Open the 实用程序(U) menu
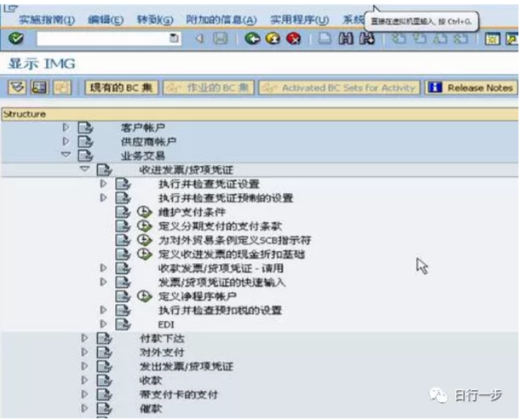 point(299,20)
